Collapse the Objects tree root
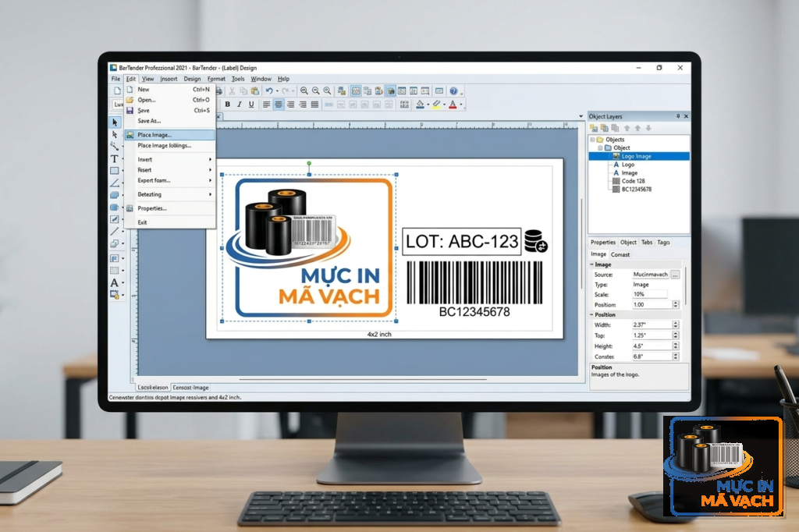This screenshot has height=532, width=799. 593,140
